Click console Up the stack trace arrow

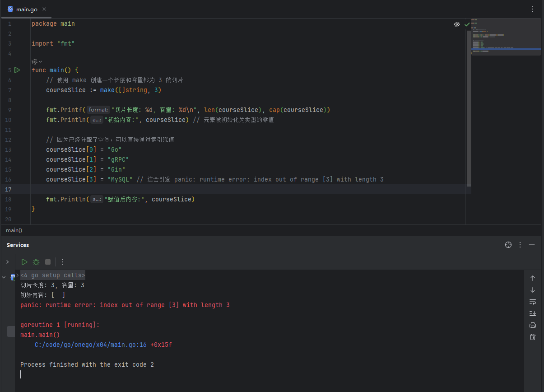point(533,278)
